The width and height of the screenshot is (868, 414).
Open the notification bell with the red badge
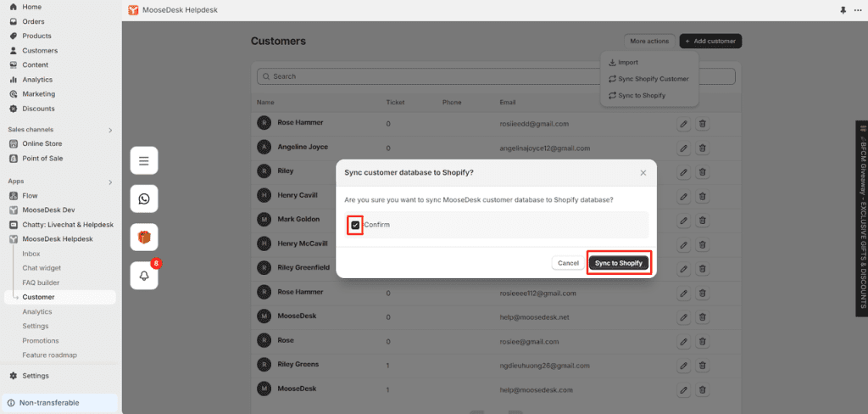click(x=144, y=276)
